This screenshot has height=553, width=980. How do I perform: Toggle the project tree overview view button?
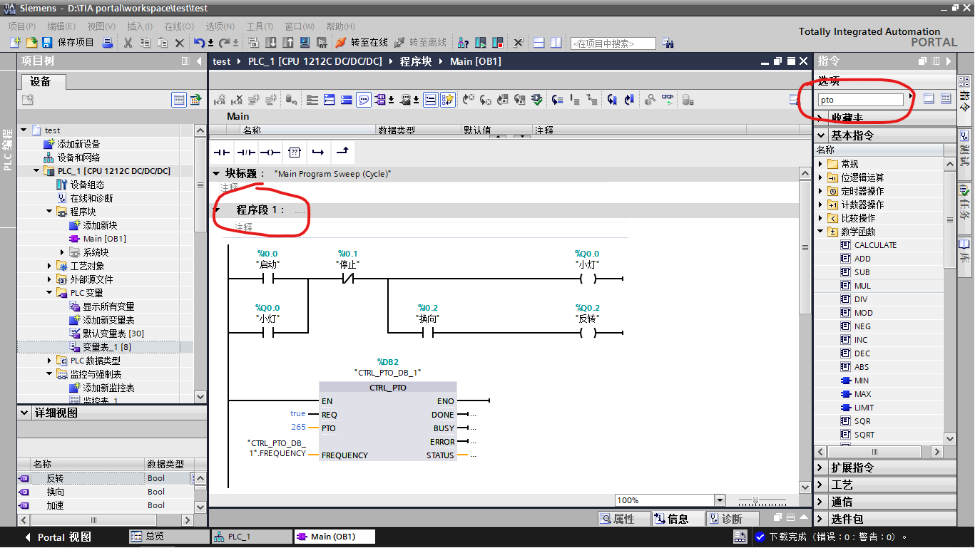pos(179,100)
